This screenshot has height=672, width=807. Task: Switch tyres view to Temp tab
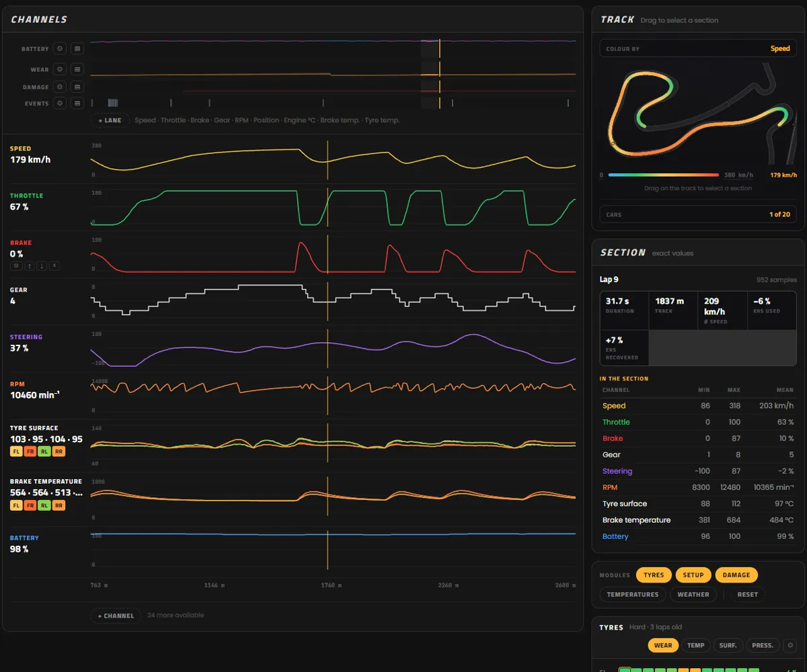[x=696, y=645]
